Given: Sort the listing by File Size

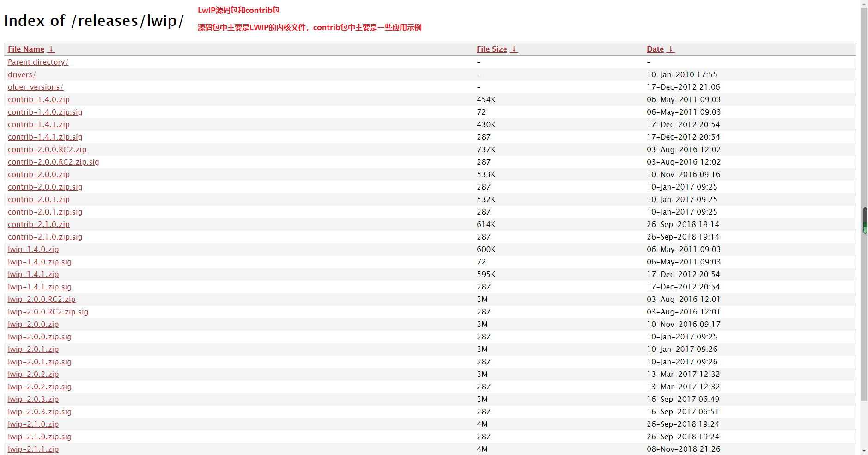Looking at the screenshot, I should 492,49.
